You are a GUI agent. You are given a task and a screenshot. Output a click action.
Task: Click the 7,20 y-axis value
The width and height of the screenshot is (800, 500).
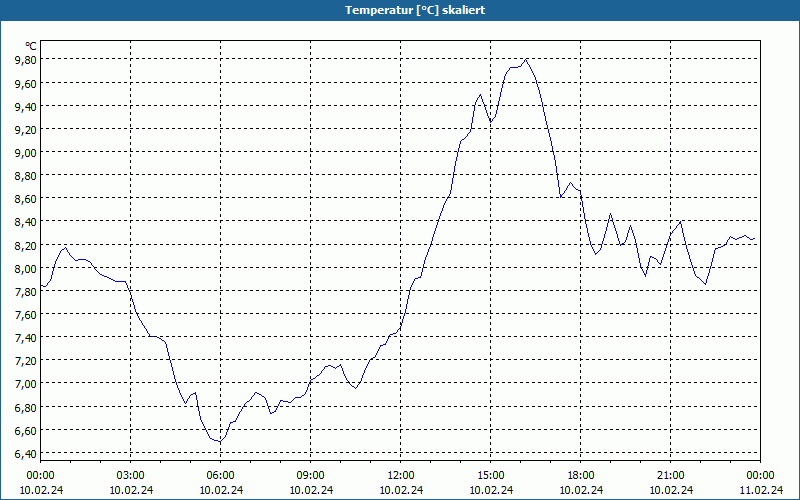[x=26, y=361]
